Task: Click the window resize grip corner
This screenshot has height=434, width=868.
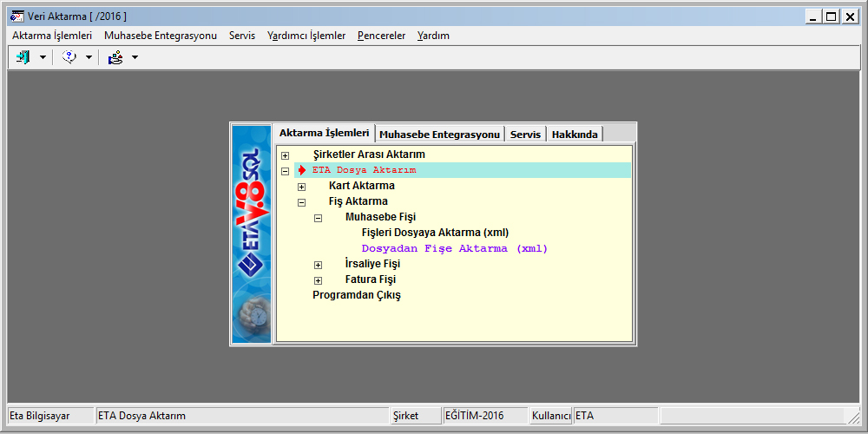Action: 852,417
